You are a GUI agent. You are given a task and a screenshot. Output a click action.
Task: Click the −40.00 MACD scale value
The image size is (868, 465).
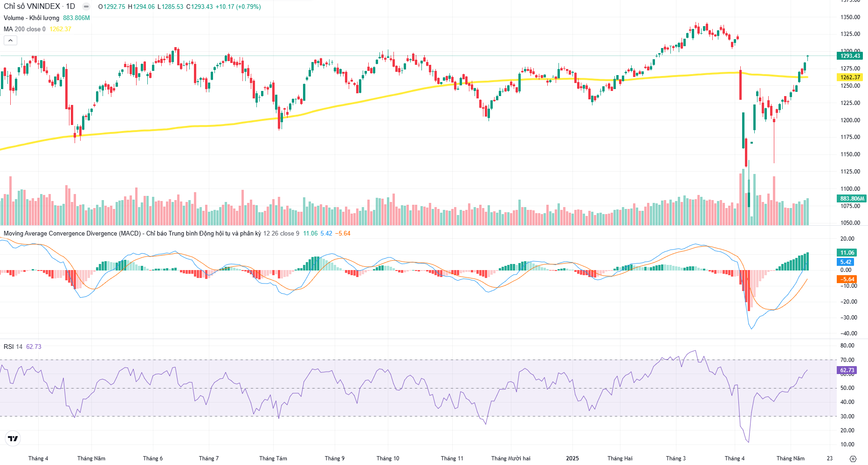click(x=848, y=333)
